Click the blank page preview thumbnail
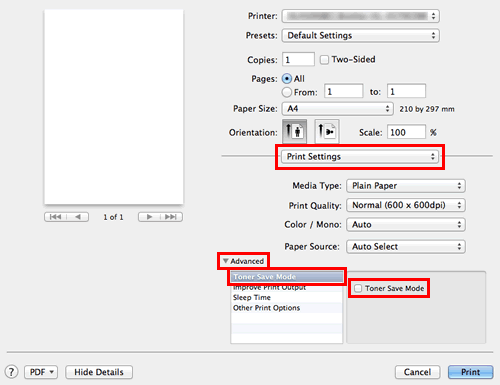This screenshot has height=385, width=500. [x=114, y=107]
